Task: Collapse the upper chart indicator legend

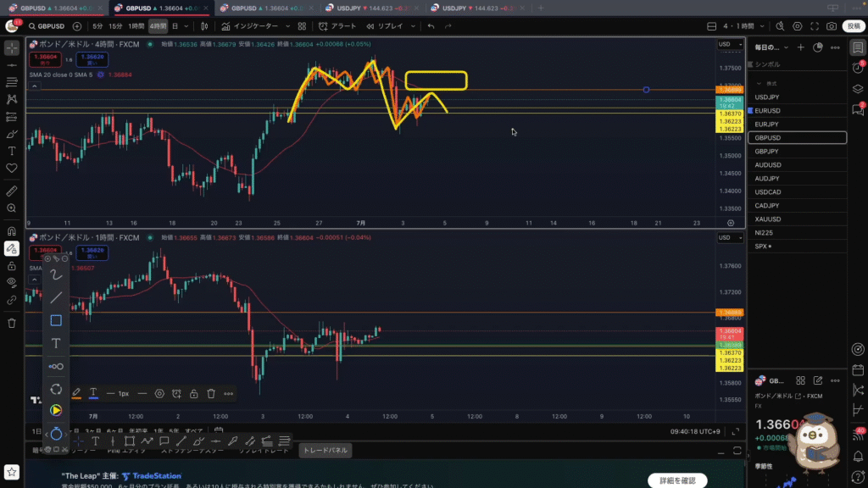Action: (x=34, y=86)
